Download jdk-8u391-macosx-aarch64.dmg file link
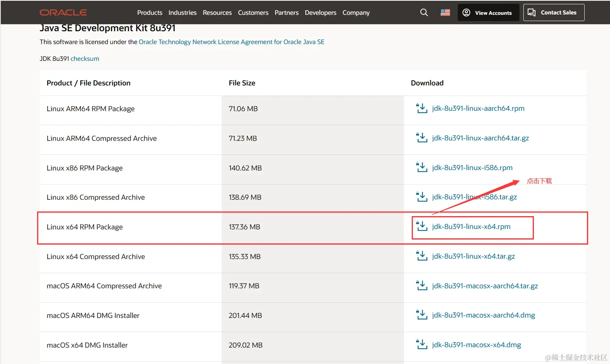610x364 pixels. click(x=484, y=315)
